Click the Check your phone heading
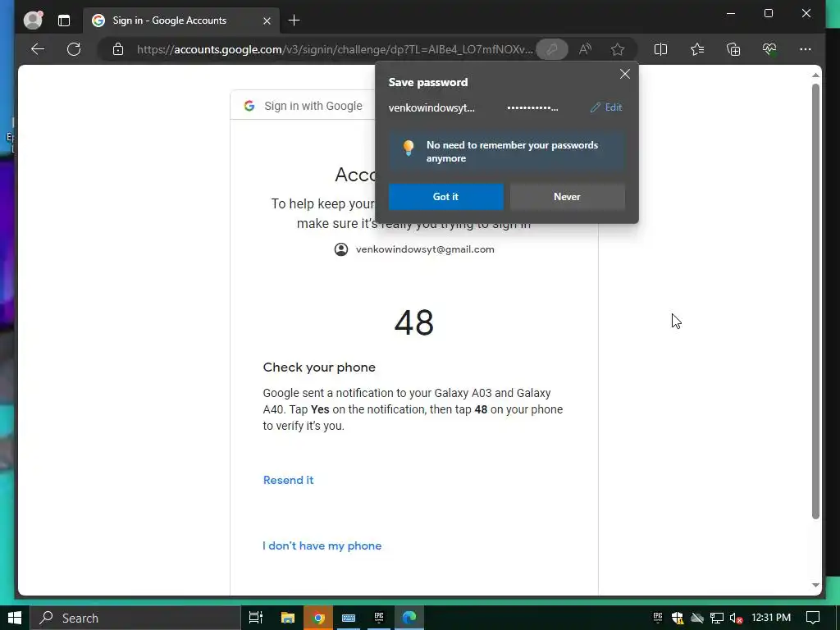Viewport: 840px width, 630px height. click(319, 367)
